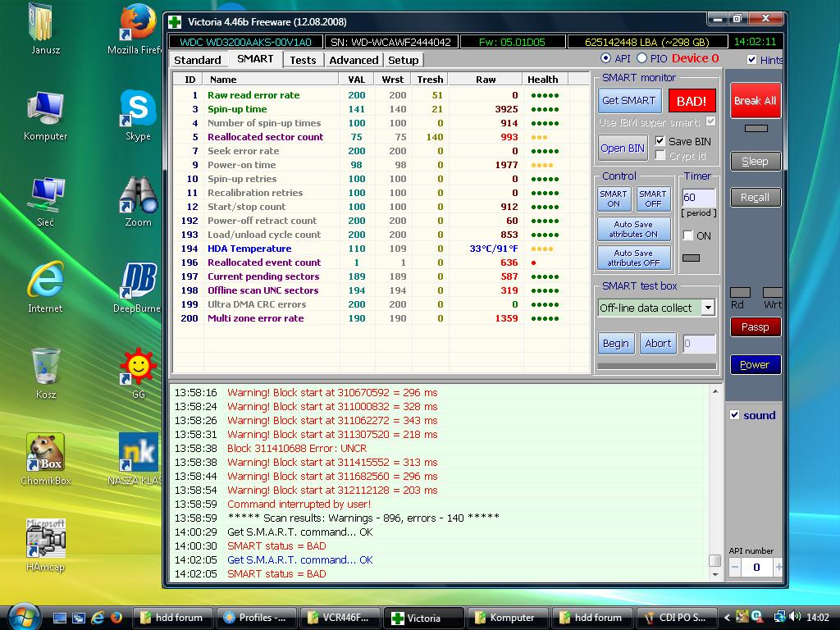Click the Recall button
The height and width of the screenshot is (630, 840).
[756, 197]
